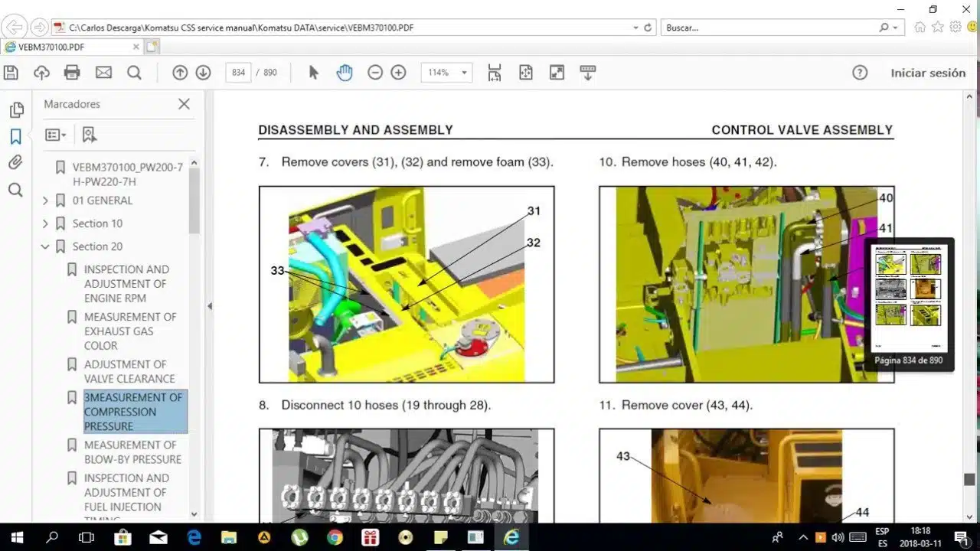Select the VEBM370100.PDF tab
The image size is (980, 551).
(72, 47)
